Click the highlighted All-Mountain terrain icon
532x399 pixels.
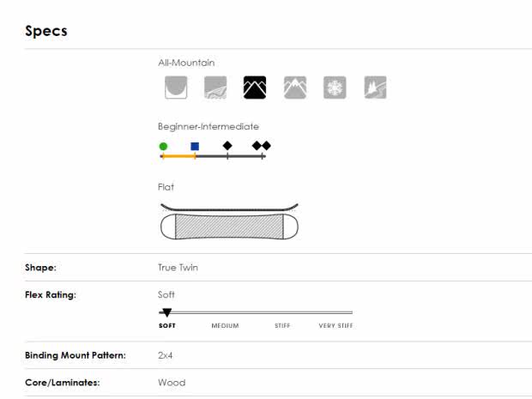tap(255, 87)
